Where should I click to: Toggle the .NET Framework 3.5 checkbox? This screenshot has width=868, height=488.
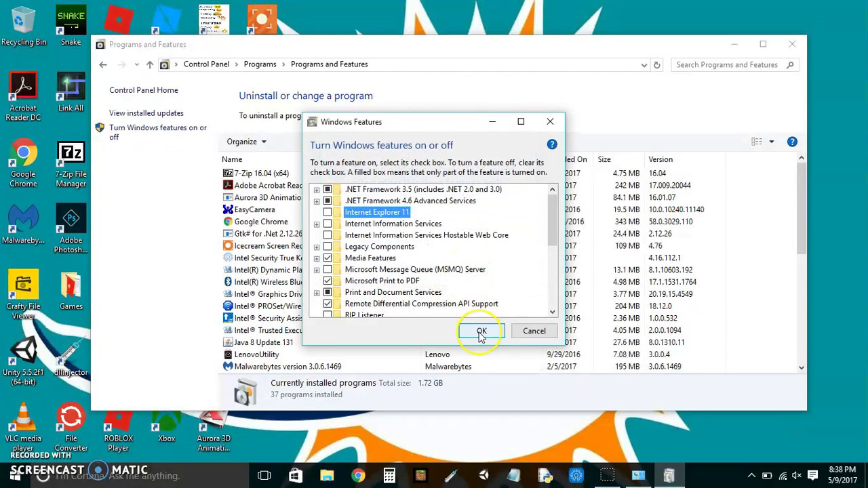[x=328, y=189]
